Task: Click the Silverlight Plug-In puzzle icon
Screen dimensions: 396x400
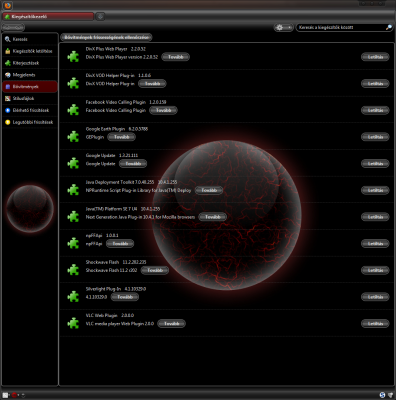Action: pyautogui.click(x=73, y=296)
